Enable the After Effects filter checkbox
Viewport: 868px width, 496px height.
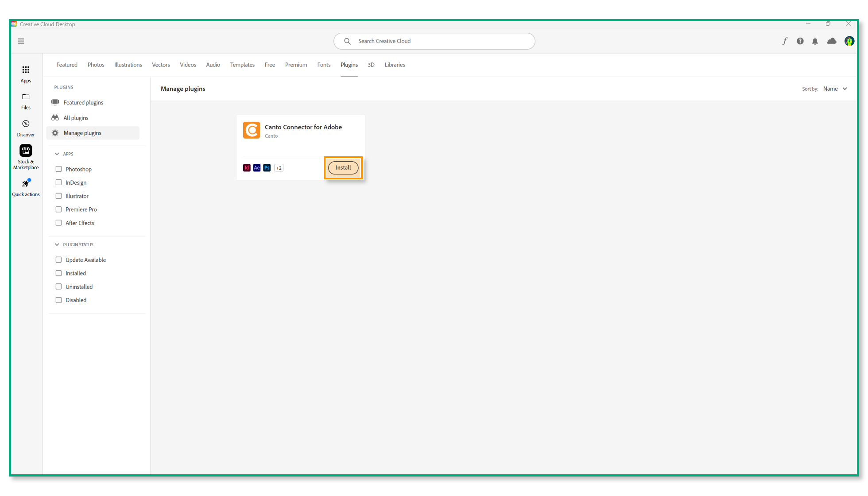(58, 223)
